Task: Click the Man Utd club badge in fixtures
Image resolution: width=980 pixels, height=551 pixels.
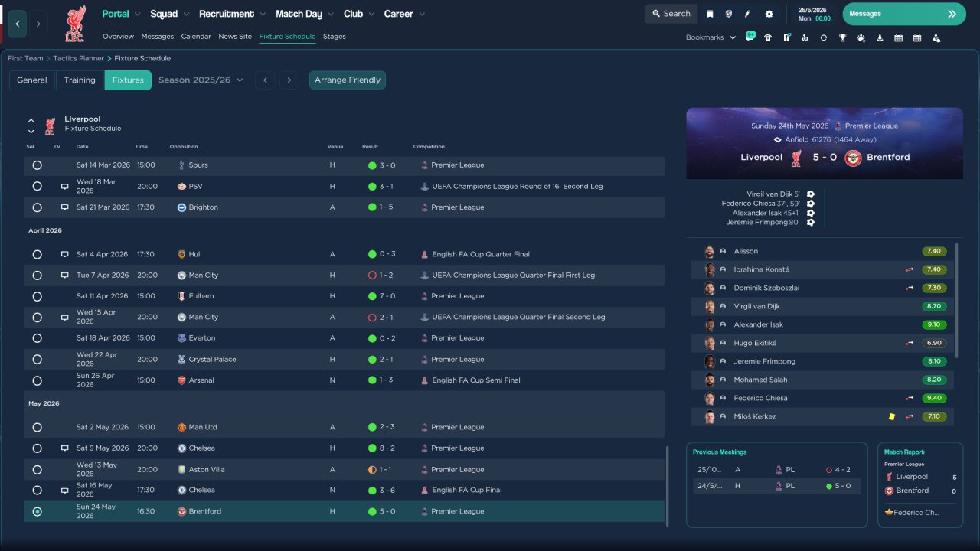Action: tap(181, 427)
